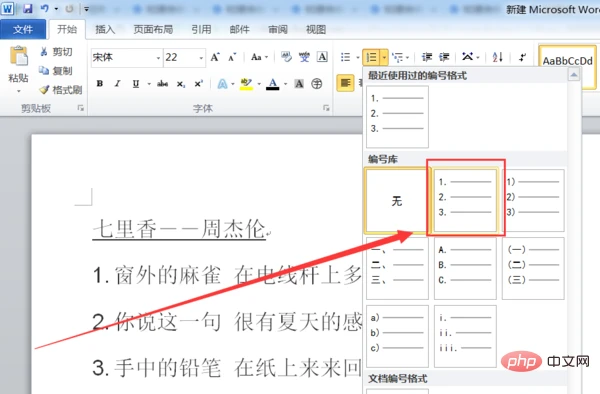Toggle Strikethrough formatting
Image resolution: width=600 pixels, height=394 pixels.
tap(162, 83)
